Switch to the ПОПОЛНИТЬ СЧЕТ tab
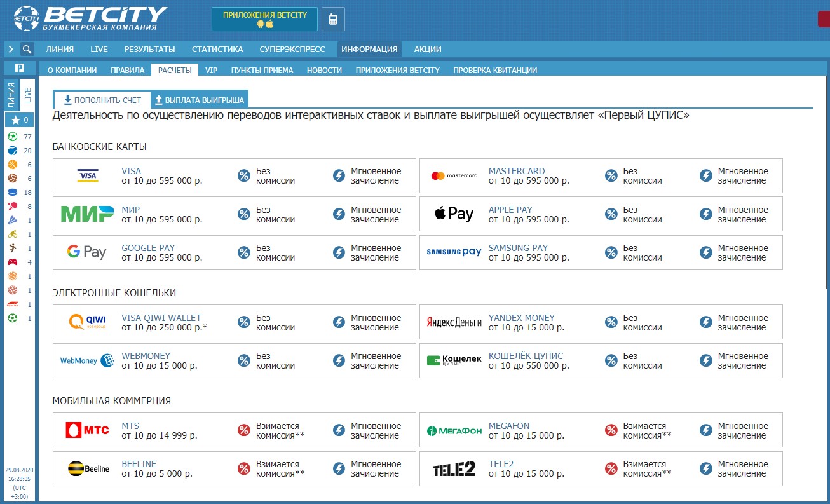This screenshot has height=504, width=830. [102, 100]
